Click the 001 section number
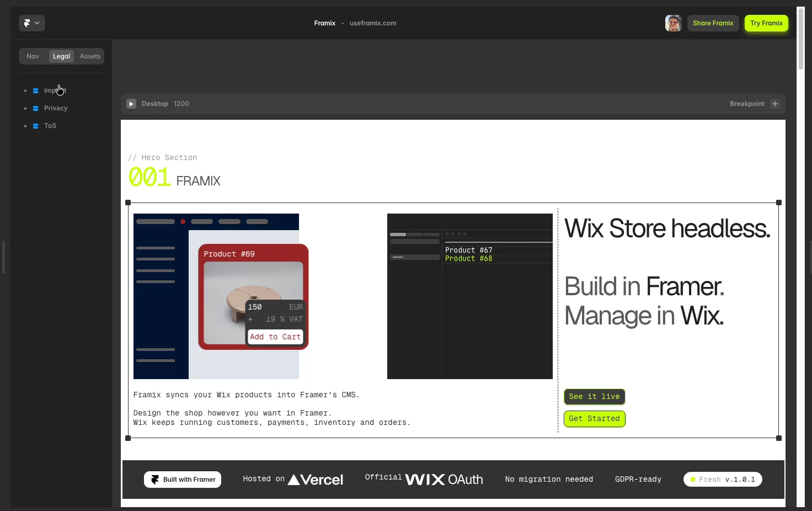Viewport: 812px width, 511px height. (149, 177)
